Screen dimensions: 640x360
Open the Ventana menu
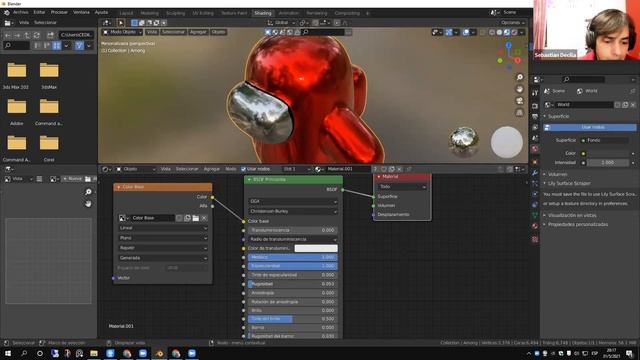pyautogui.click(x=81, y=13)
